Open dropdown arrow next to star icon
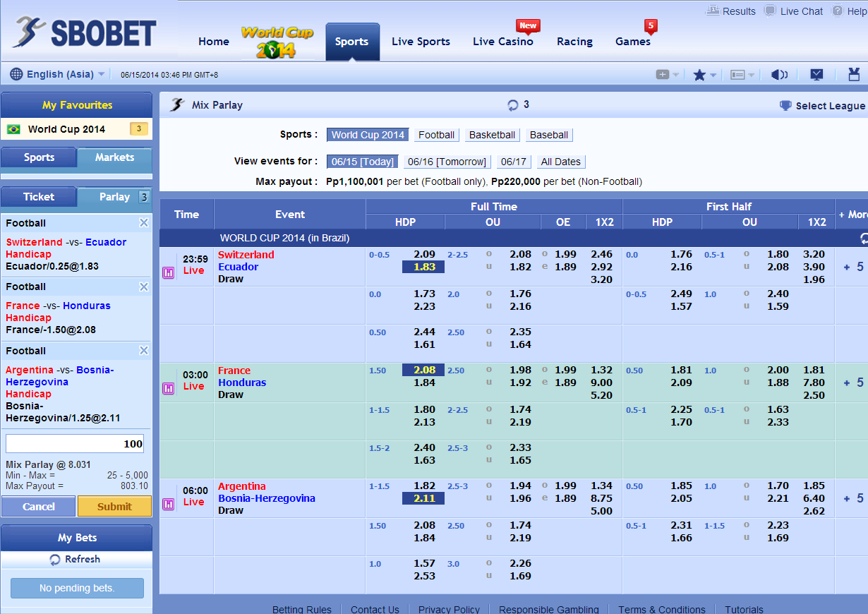This screenshot has height=614, width=868. [x=713, y=75]
